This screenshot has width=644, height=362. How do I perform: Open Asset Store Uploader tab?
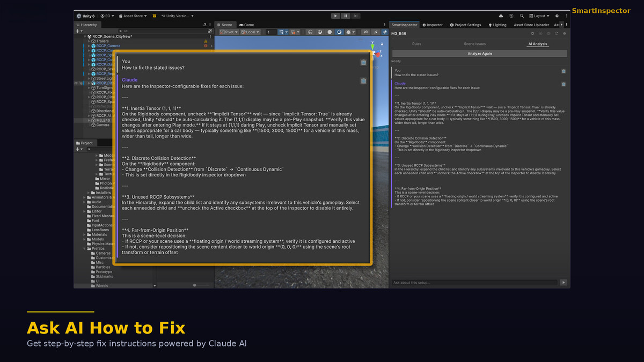pos(531,25)
